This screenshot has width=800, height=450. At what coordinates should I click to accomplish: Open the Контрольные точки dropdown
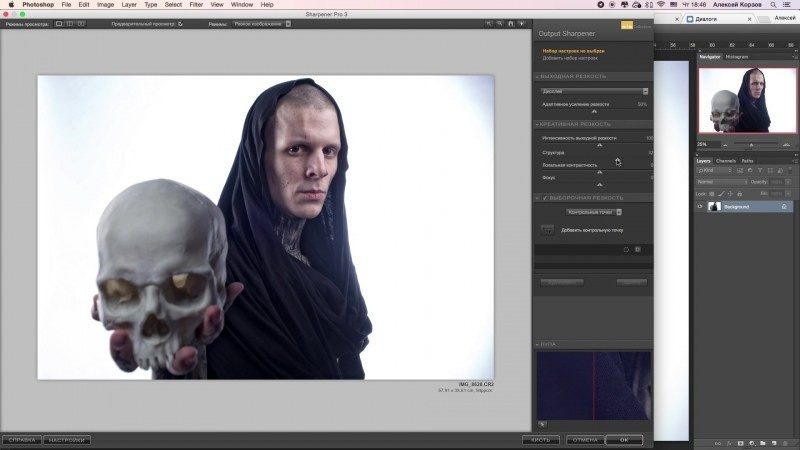click(x=594, y=212)
